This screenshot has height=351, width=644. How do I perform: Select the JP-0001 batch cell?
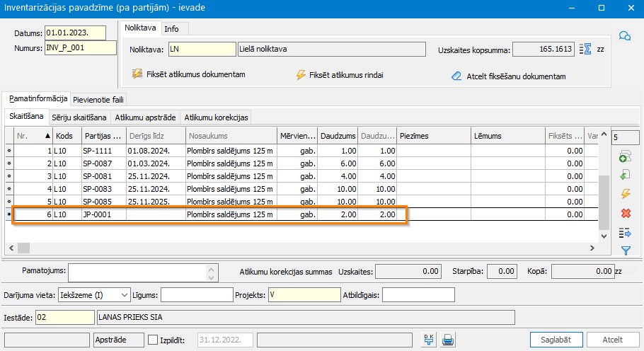tap(104, 214)
